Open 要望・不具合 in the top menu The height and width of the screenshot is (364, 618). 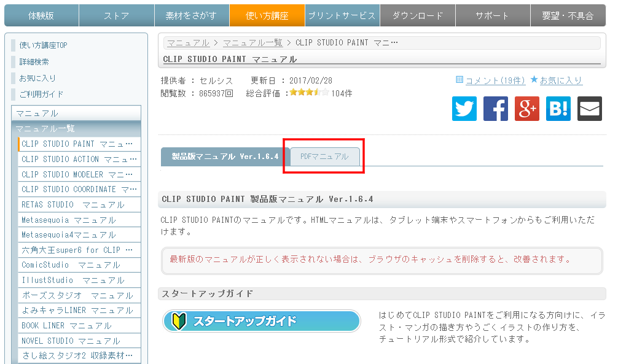[x=568, y=16]
